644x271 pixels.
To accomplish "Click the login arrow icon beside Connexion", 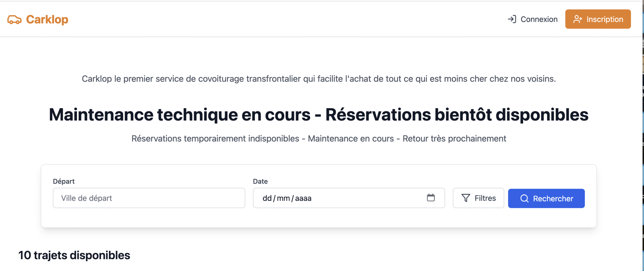I will coord(512,19).
